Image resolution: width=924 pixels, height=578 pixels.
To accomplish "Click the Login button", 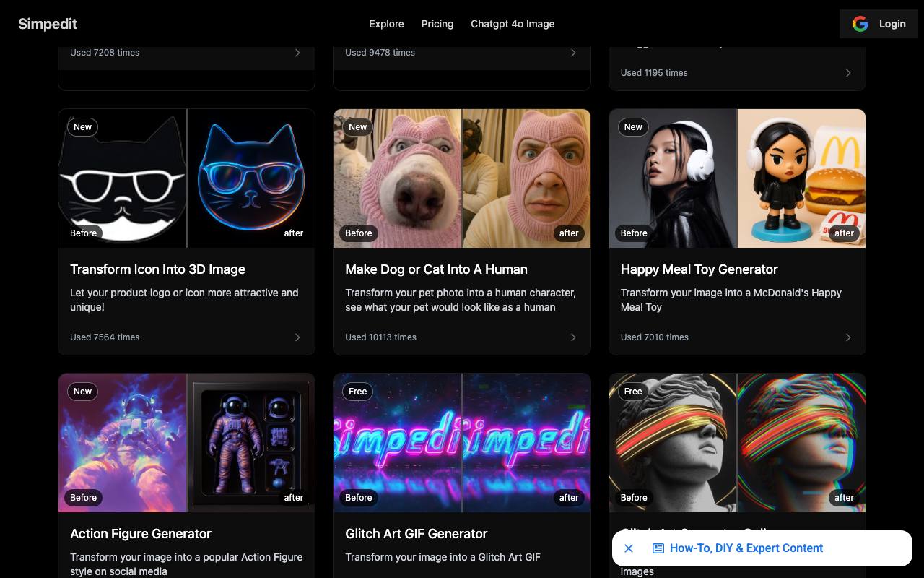I will point(879,24).
